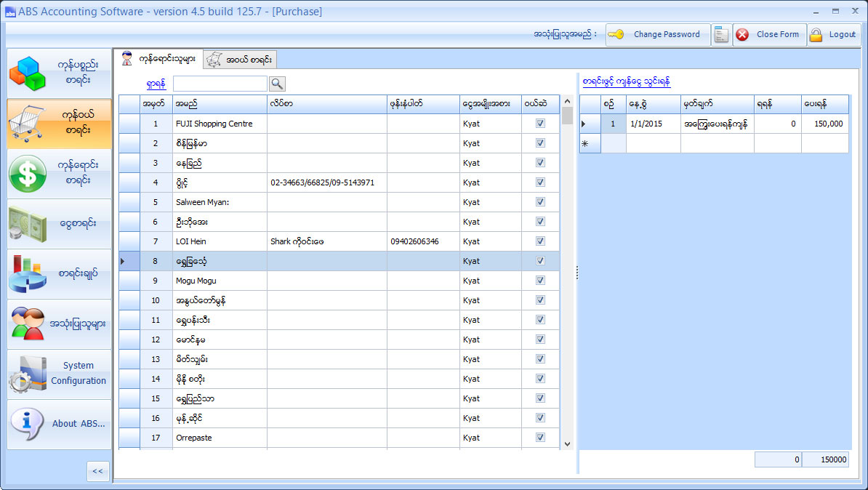Select the first tab with person icon

point(158,60)
